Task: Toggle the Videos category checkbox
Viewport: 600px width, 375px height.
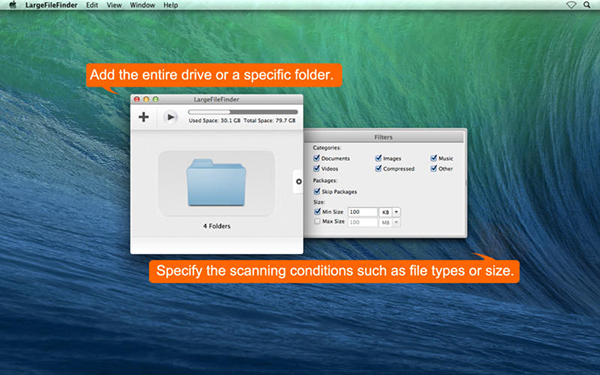Action: click(316, 168)
